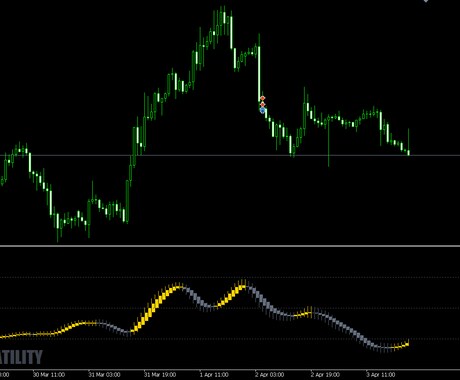Click the 1 Apr 11:00 time label
The width and height of the screenshot is (460, 380).
(214, 375)
